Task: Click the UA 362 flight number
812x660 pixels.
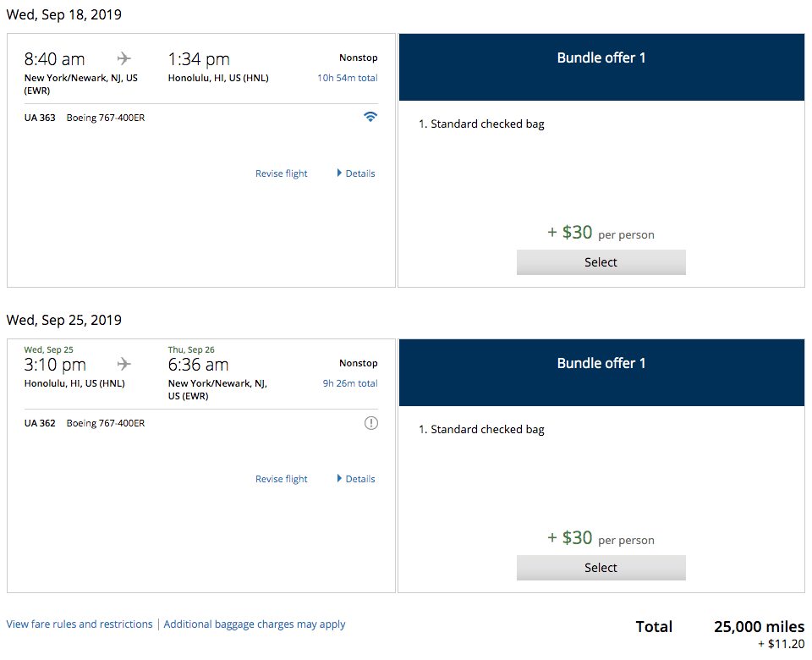Action: point(40,423)
